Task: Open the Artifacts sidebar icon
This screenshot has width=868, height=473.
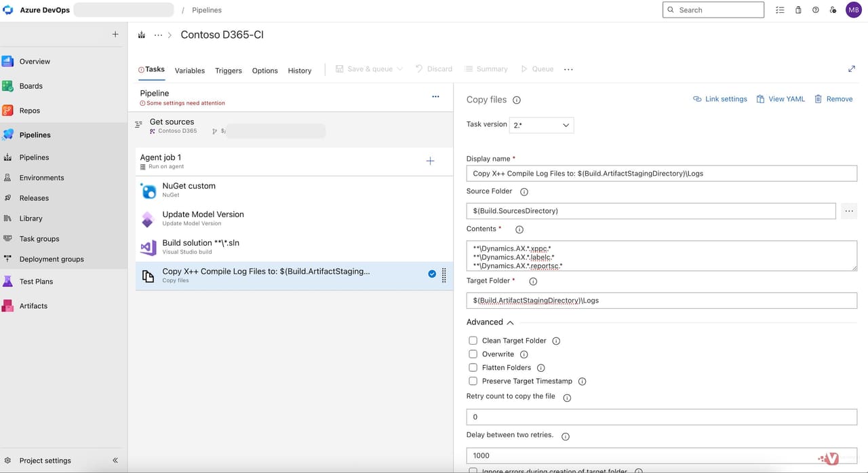Action: (x=8, y=306)
